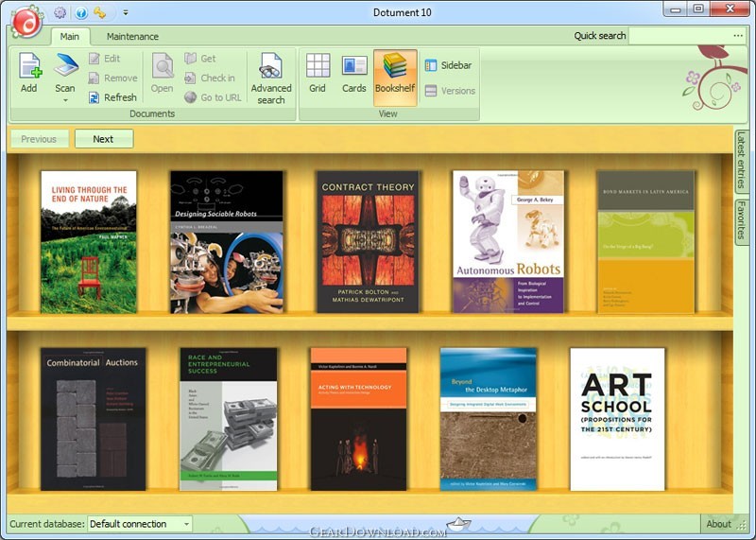
Task: Open Advanced search
Action: coord(271,78)
